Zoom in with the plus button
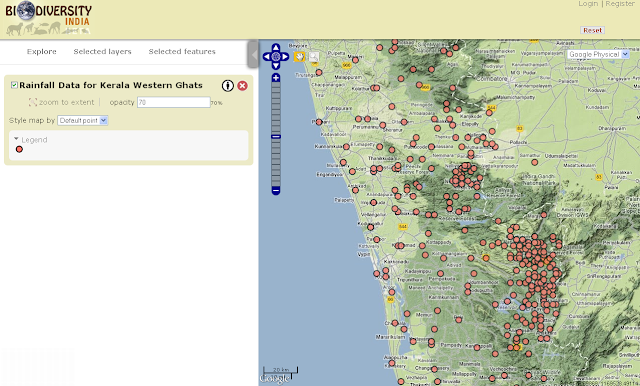The height and width of the screenshot is (386, 640). [x=276, y=78]
